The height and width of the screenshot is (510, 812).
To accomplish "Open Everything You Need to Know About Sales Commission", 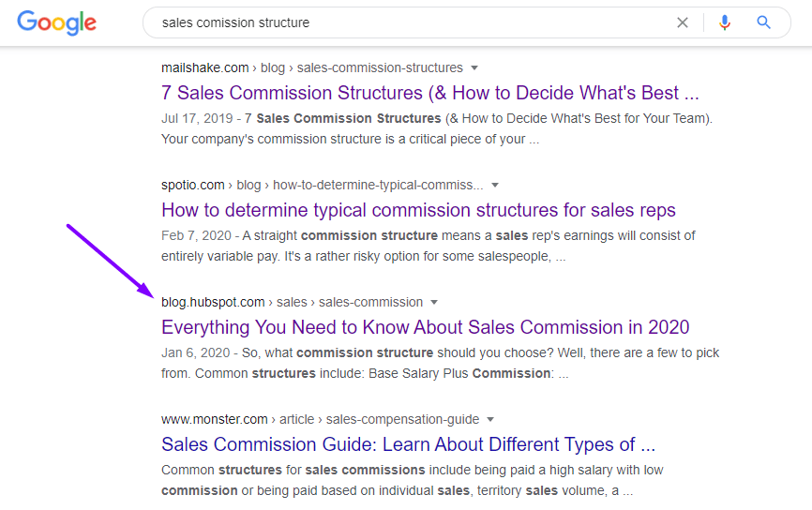I will point(425,327).
